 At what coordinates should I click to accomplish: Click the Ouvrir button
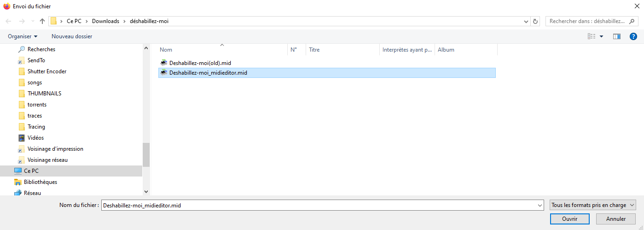tap(569, 219)
